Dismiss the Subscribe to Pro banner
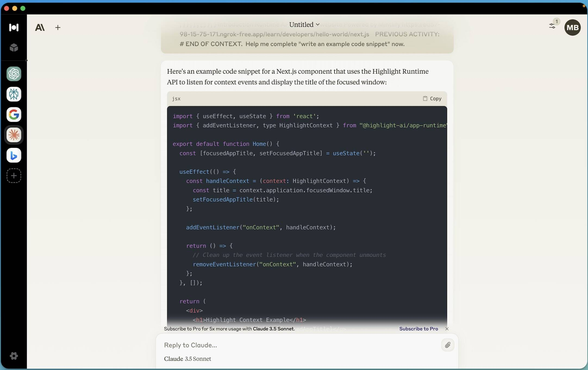588x370 pixels. coord(447,329)
